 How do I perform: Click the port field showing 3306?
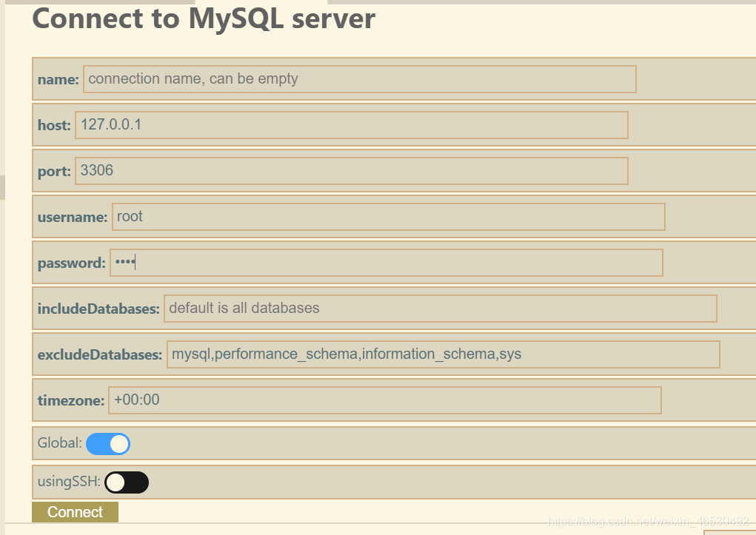[x=352, y=171]
